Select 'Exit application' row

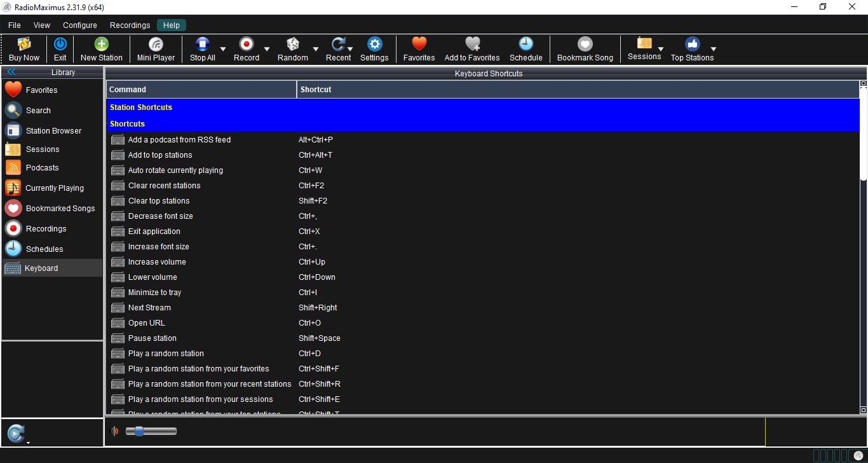483,231
